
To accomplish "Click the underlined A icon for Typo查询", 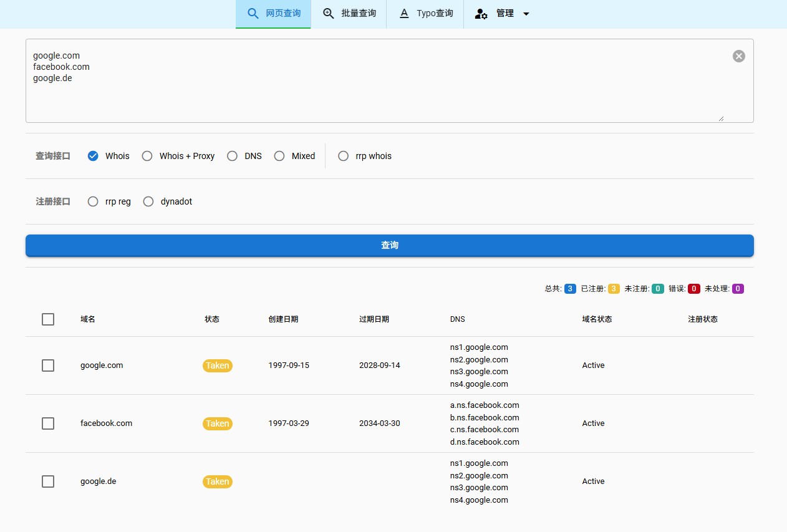I will [404, 13].
